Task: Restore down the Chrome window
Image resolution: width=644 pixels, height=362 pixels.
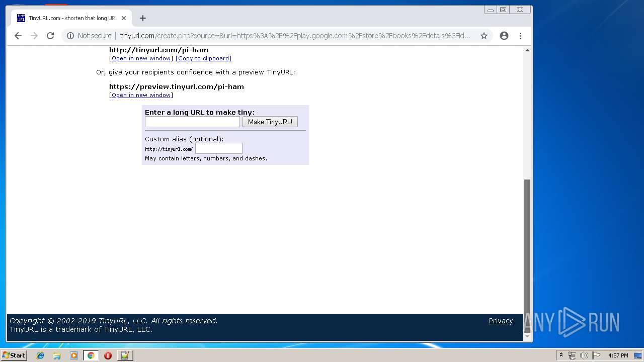Action: point(503,10)
